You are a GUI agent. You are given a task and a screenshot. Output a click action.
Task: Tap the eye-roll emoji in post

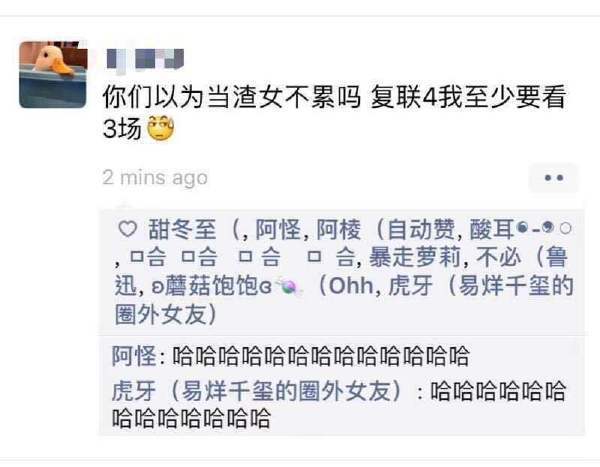(161, 128)
